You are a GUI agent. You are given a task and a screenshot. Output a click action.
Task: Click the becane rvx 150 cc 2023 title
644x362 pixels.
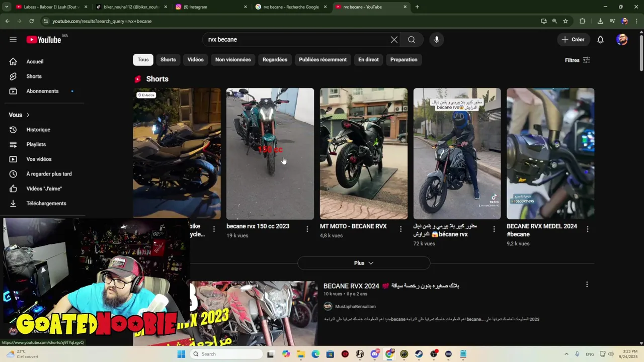[258, 226]
